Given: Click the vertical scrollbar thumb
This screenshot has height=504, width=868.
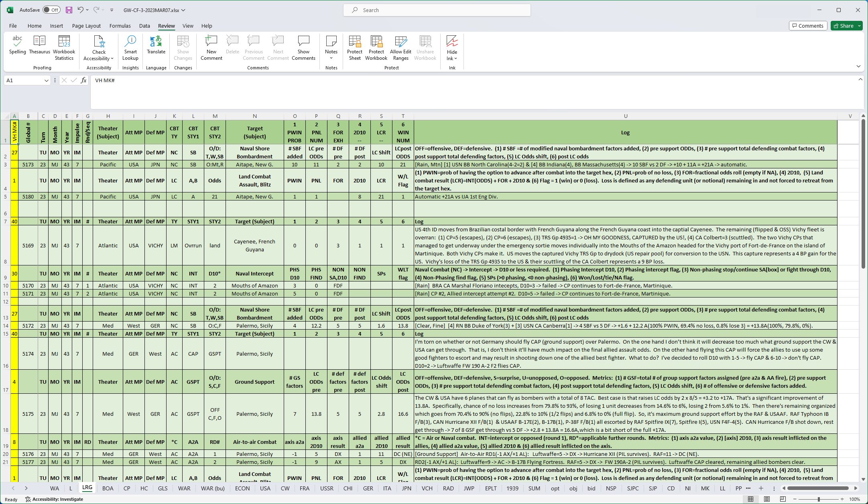Looking at the screenshot, I should point(863,194).
